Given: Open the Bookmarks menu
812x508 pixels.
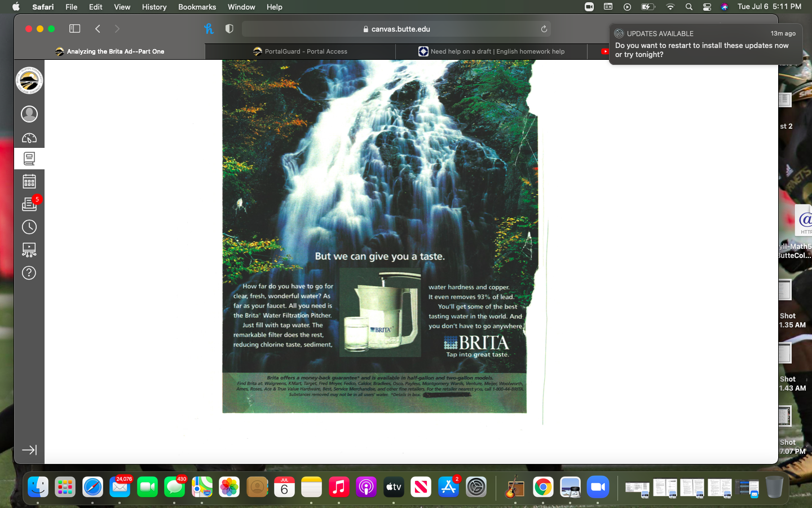Looking at the screenshot, I should pos(197,7).
